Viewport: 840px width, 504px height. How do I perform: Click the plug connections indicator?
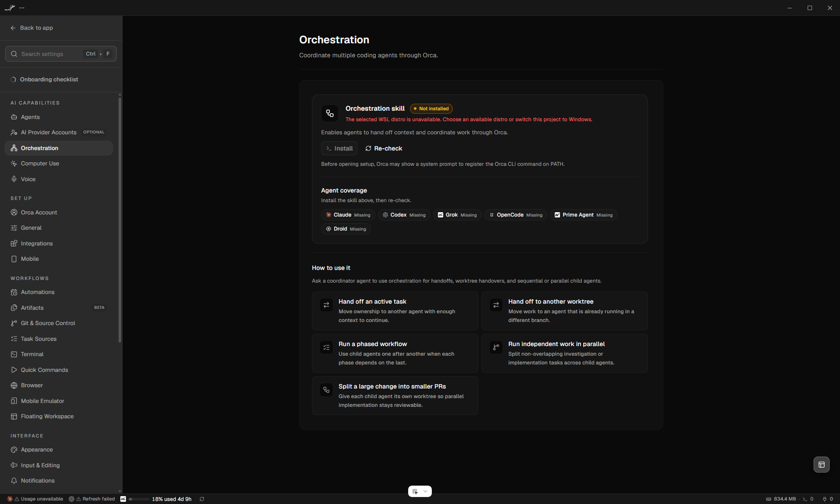click(828, 499)
